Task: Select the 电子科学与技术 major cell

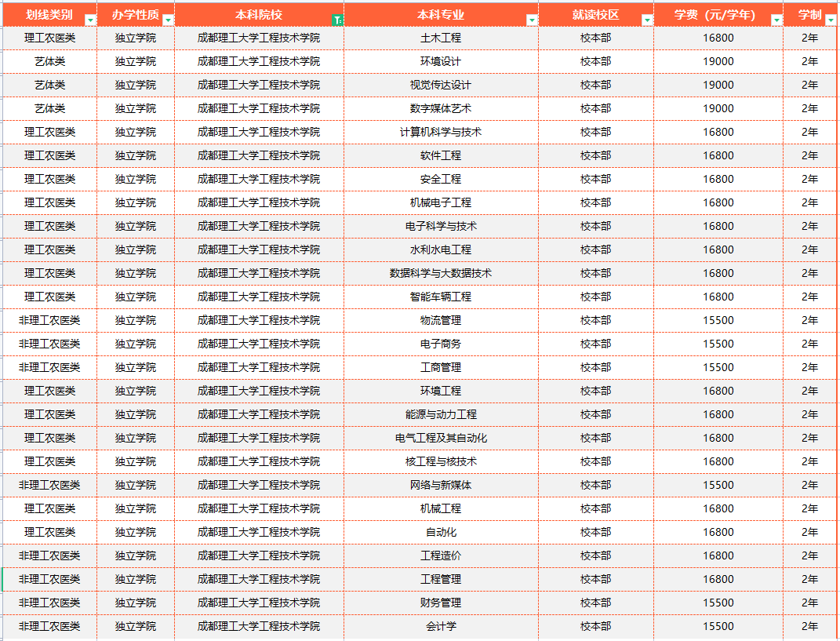Action: coord(441,226)
